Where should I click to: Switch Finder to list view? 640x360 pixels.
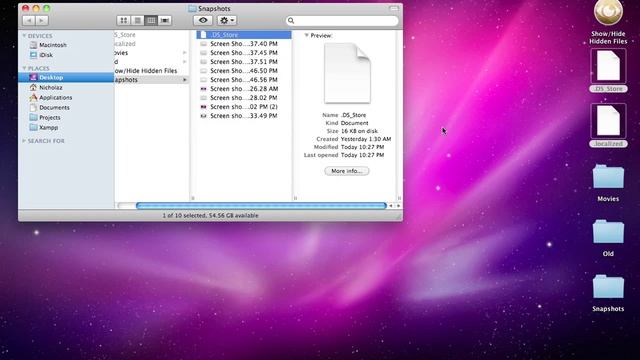point(138,20)
